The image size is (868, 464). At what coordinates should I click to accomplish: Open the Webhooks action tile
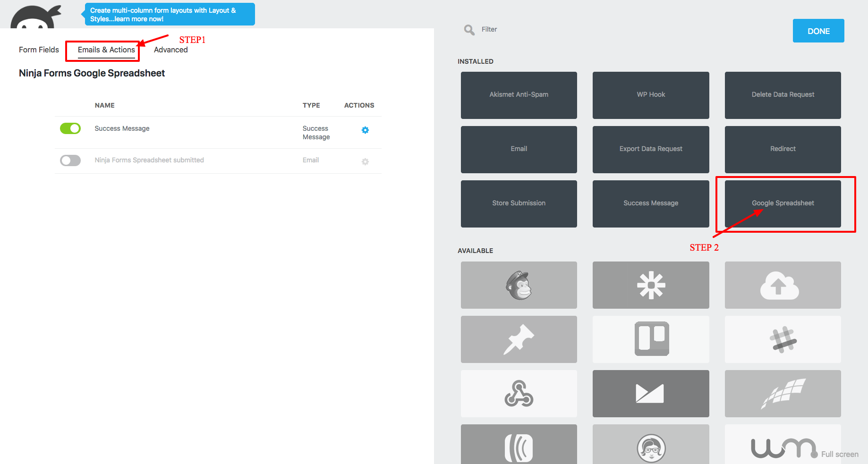click(x=519, y=394)
